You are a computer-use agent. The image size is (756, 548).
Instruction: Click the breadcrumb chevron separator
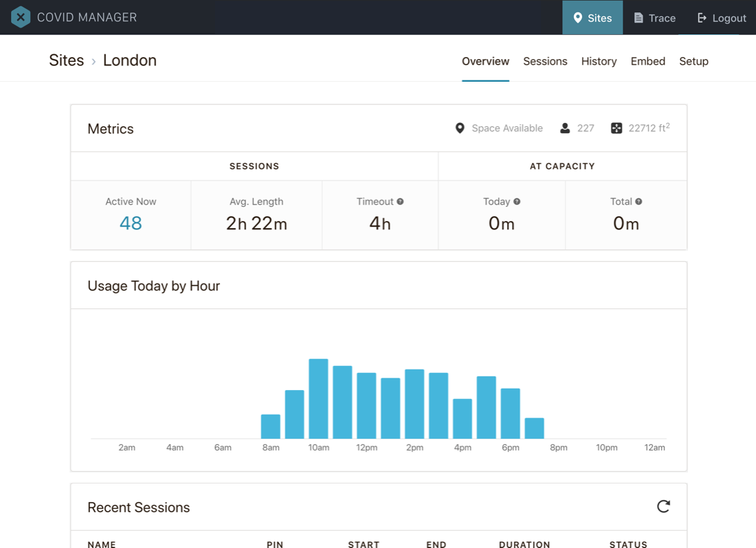click(x=93, y=62)
